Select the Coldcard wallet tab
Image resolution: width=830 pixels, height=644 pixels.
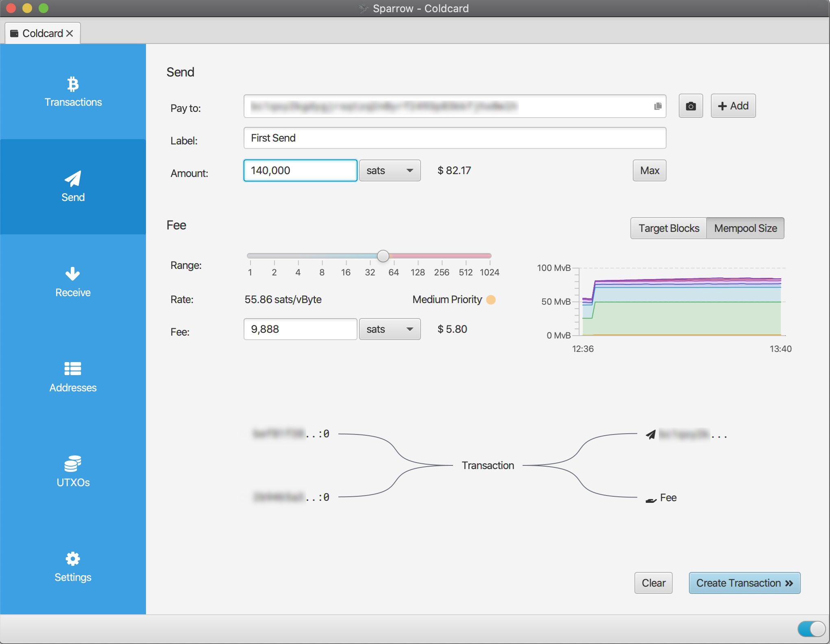coord(42,33)
